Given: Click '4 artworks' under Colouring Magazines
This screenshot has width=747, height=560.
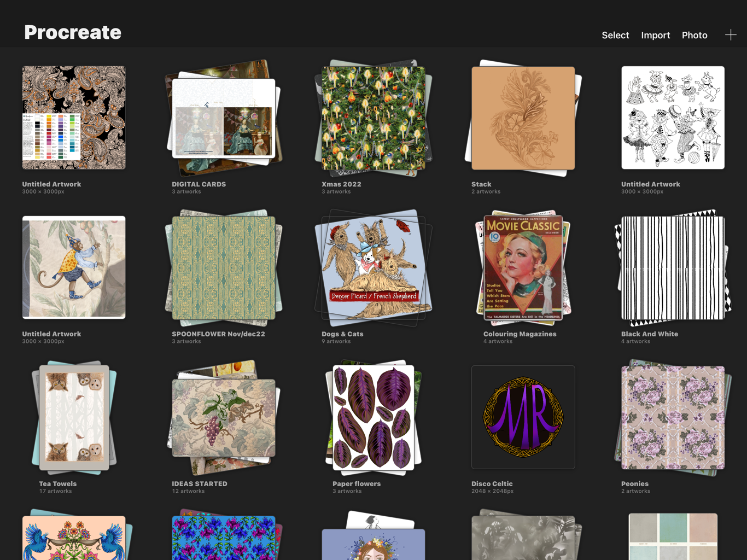Looking at the screenshot, I should (498, 342).
